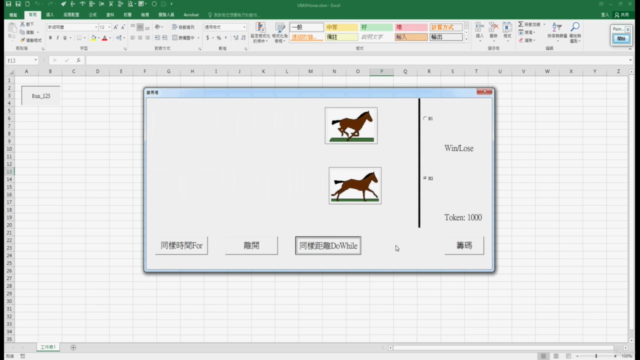Select the upper horse radio button
640x360 pixels.
coord(425,118)
